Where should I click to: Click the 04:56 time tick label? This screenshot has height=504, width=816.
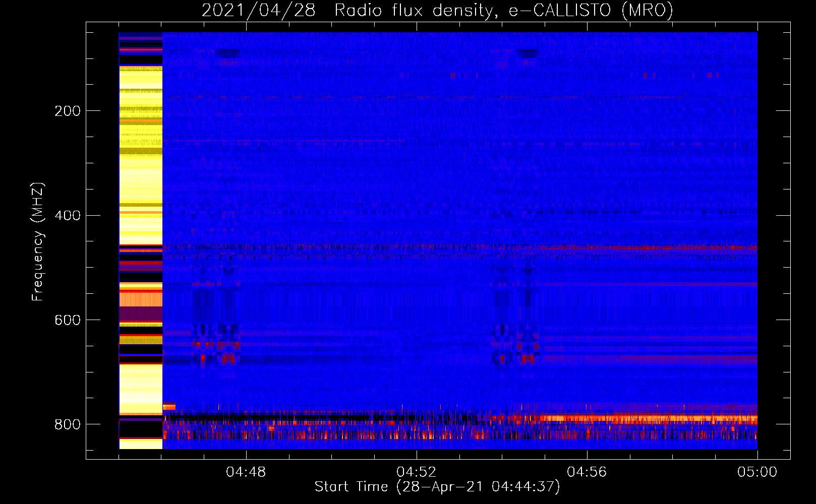(x=587, y=472)
